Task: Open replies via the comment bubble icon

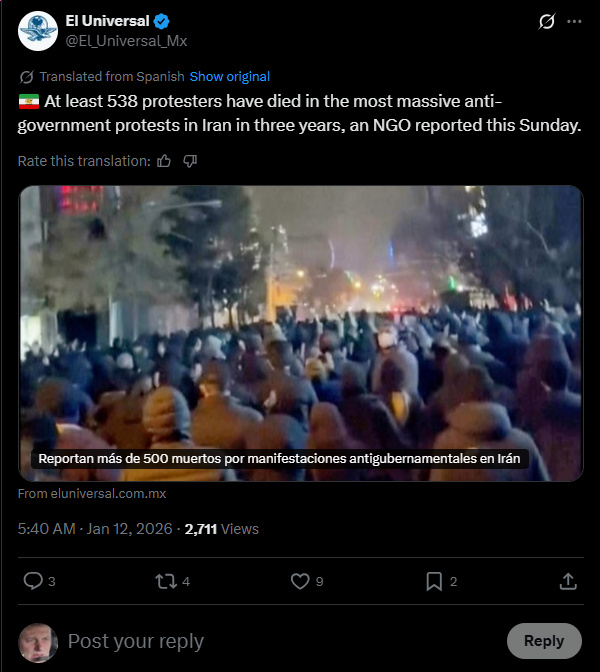Action: click(x=33, y=581)
